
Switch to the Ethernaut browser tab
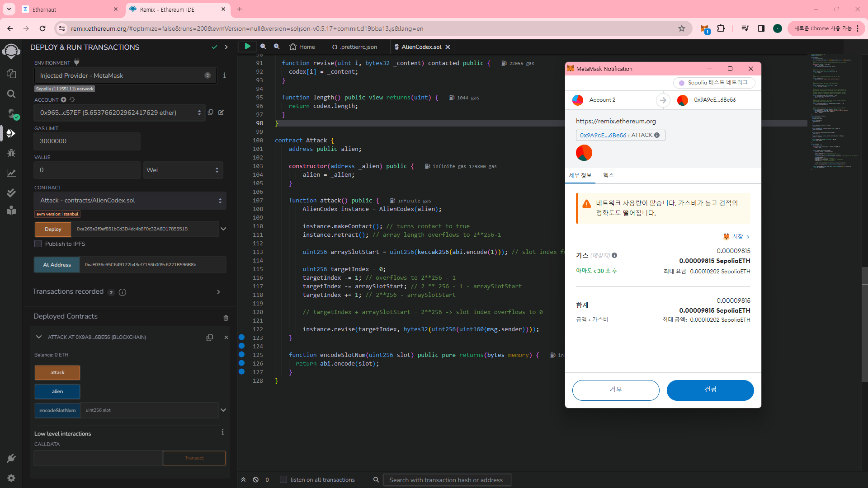[70, 9]
